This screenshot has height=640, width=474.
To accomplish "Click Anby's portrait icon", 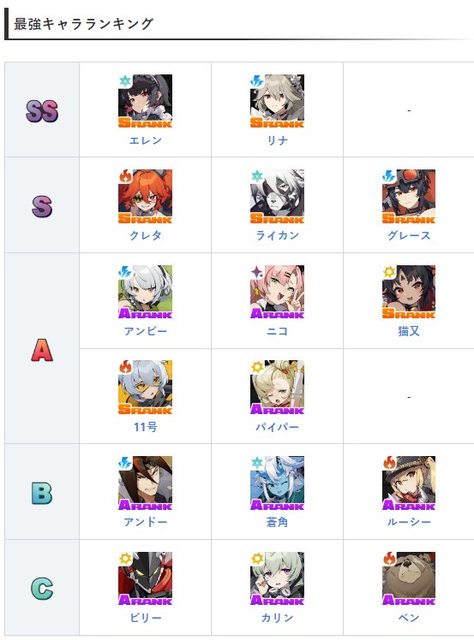I will point(145,292).
